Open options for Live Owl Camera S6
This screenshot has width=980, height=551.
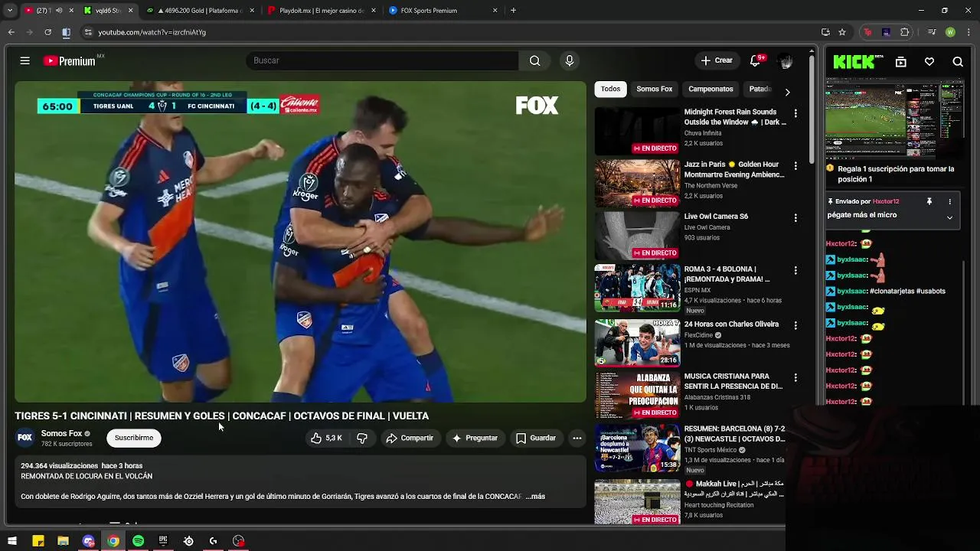[x=795, y=217]
